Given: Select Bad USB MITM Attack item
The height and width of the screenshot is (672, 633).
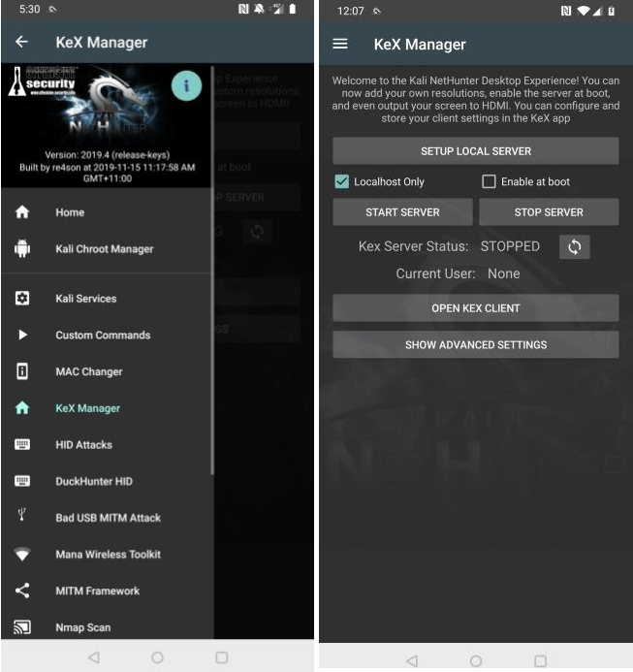Looking at the screenshot, I should [x=108, y=518].
